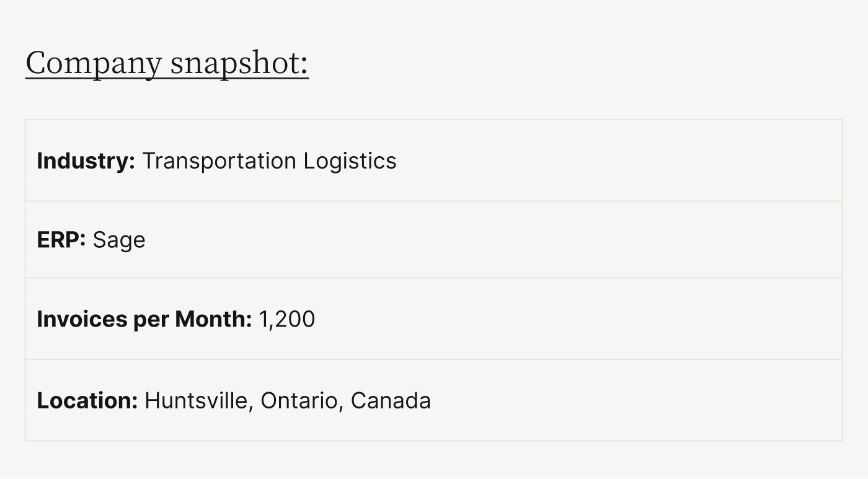Click the Invoices per Month label
Image resolution: width=868 pixels, height=479 pixels.
point(144,319)
